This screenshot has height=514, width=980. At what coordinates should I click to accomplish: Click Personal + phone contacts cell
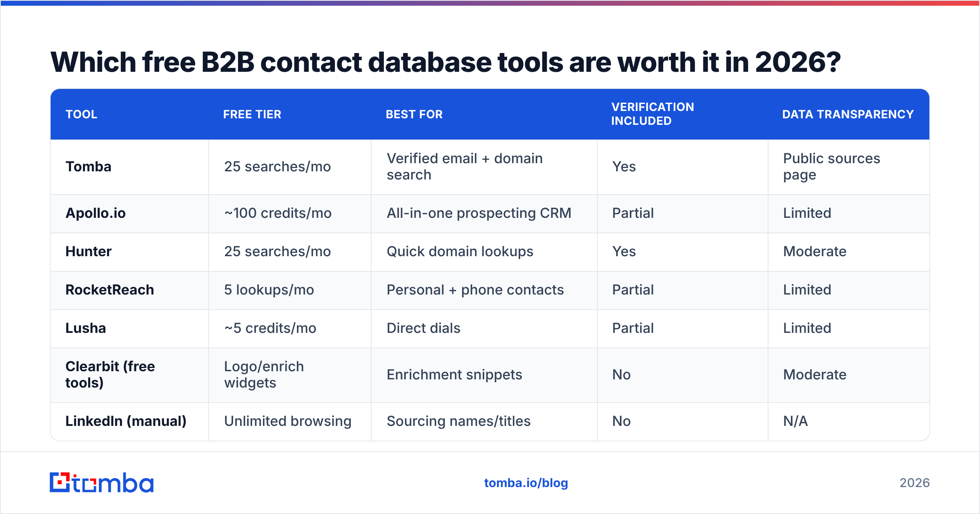click(x=484, y=290)
